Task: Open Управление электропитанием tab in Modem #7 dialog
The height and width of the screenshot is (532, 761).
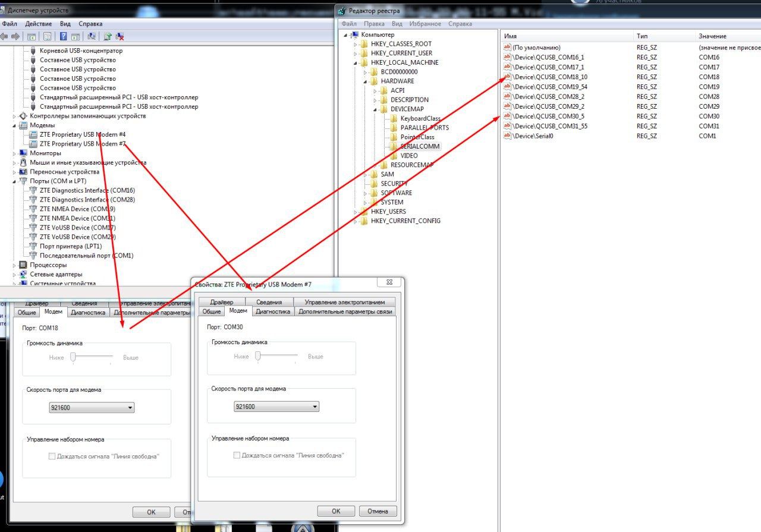Action: tap(345, 302)
